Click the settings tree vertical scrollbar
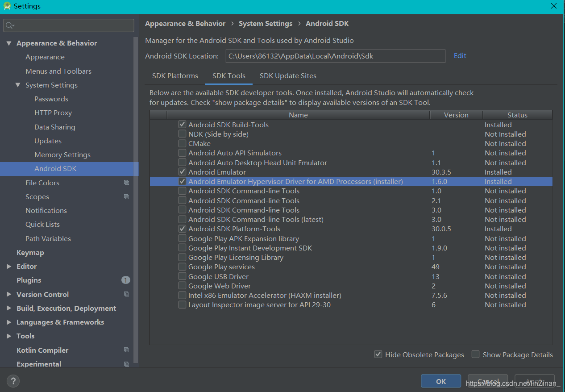Viewport: 565px width, 392px height. pos(136,201)
